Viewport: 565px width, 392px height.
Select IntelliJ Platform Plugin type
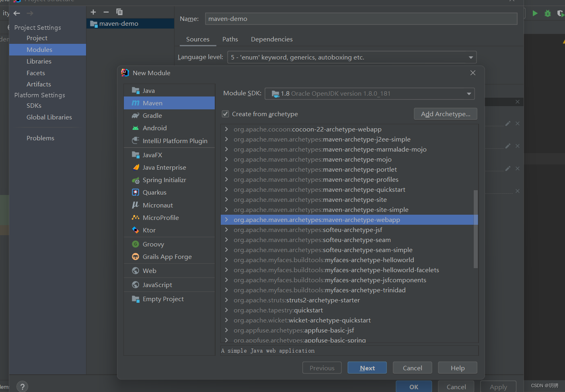coord(169,141)
